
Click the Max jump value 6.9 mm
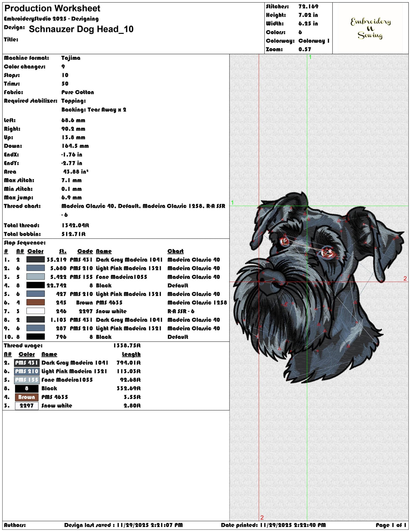tap(71, 198)
